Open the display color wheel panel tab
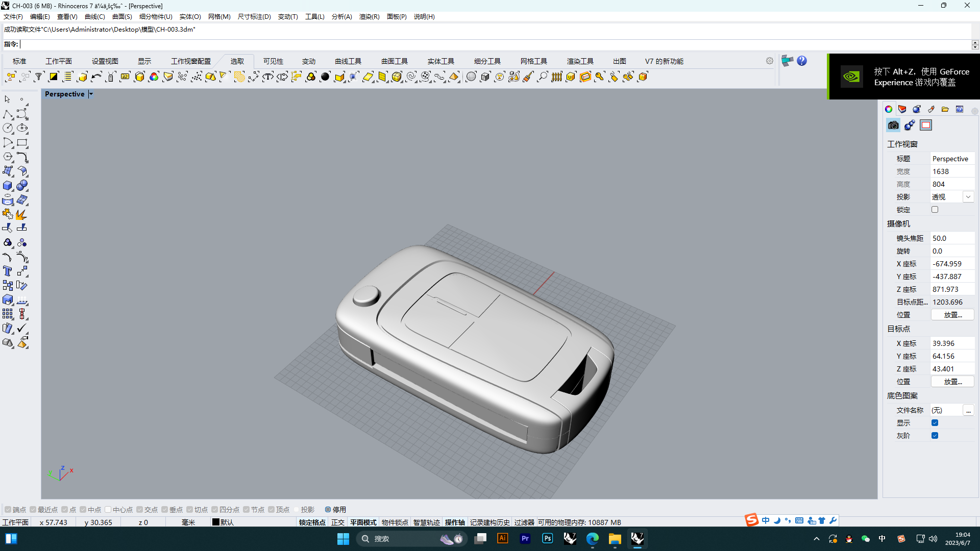Screen dimensions: 980x551 (x=889, y=109)
